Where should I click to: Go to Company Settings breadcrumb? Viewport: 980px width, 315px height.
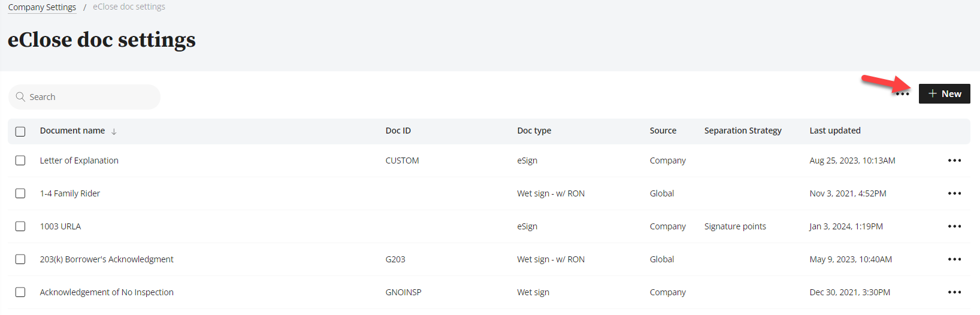42,7
